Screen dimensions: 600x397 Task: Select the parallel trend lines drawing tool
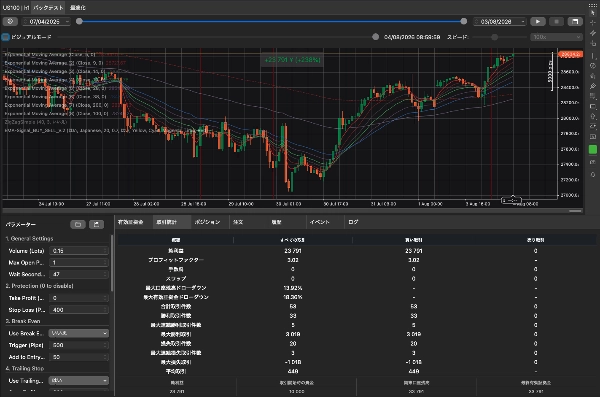coord(593,33)
